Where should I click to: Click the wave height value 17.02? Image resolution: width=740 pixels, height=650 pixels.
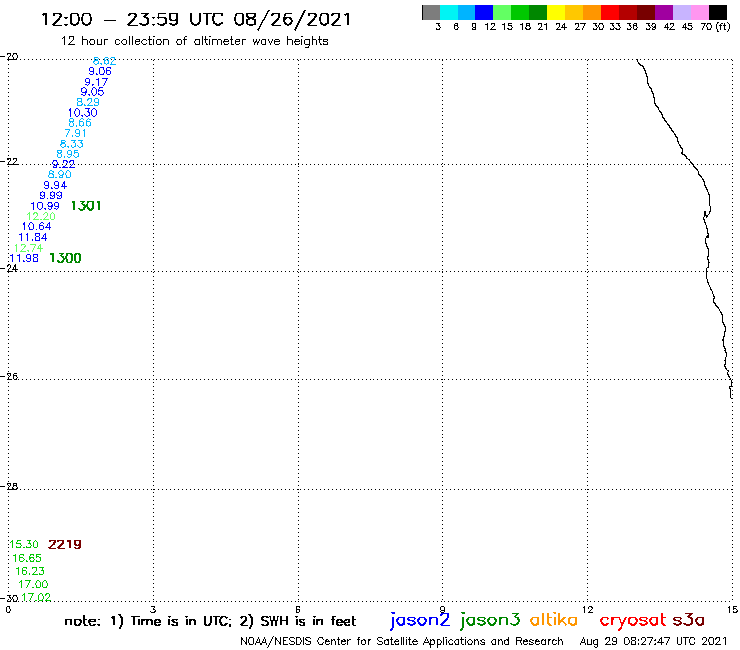(x=36, y=597)
